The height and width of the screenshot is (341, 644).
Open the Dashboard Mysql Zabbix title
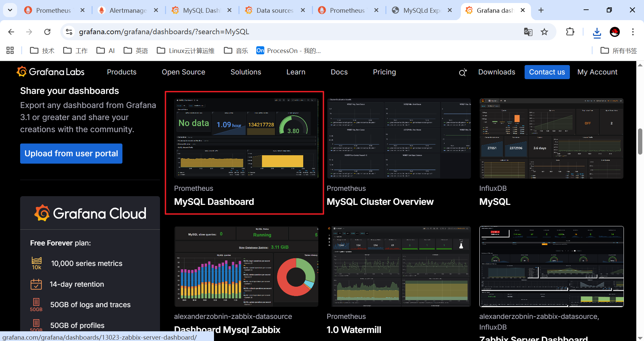click(227, 330)
